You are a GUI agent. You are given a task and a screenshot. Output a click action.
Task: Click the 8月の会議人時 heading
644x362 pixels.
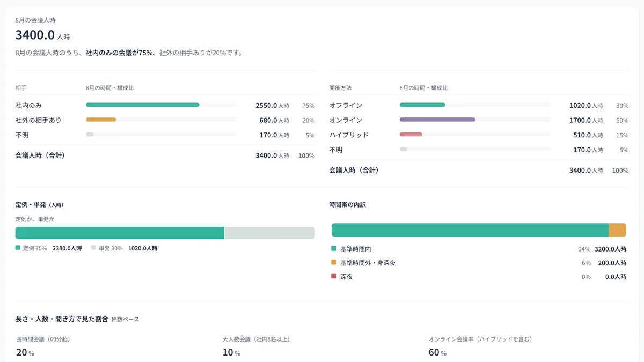(x=35, y=20)
